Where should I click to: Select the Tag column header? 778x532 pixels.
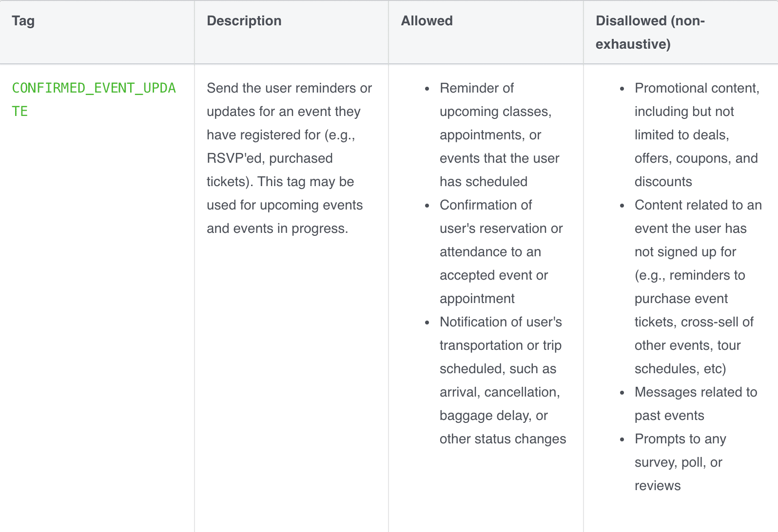coord(23,20)
